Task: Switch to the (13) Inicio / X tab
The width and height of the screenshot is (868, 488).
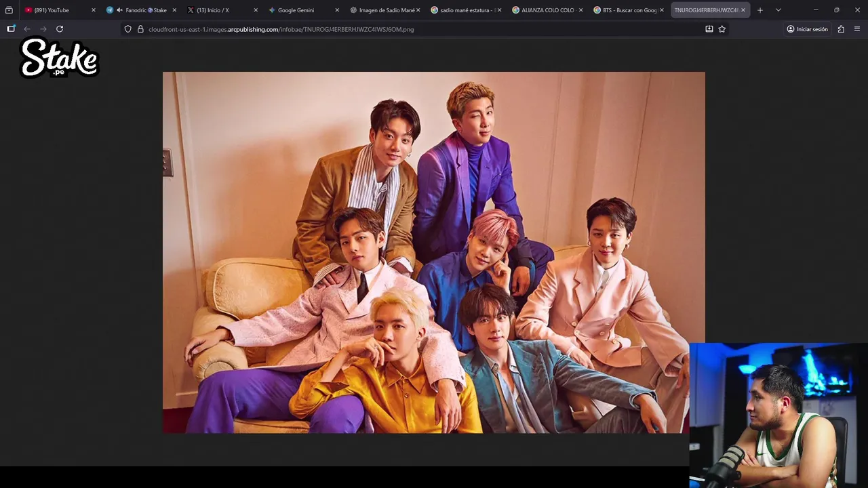Action: coord(222,10)
